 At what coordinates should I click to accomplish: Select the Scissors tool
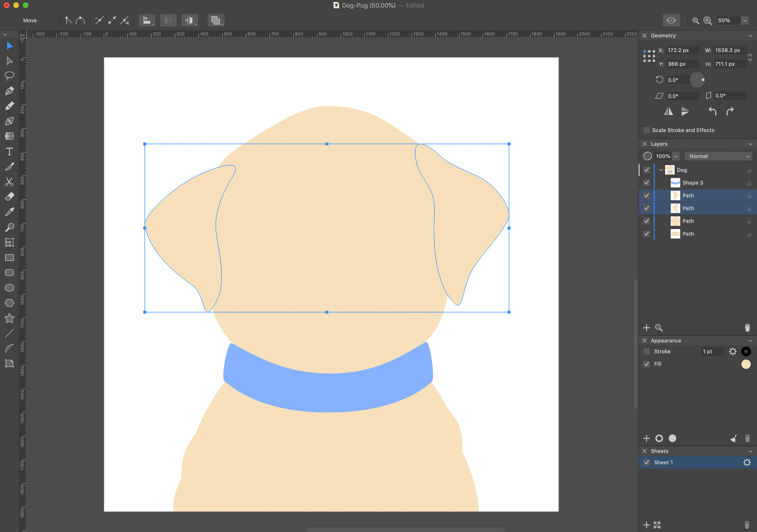9,181
